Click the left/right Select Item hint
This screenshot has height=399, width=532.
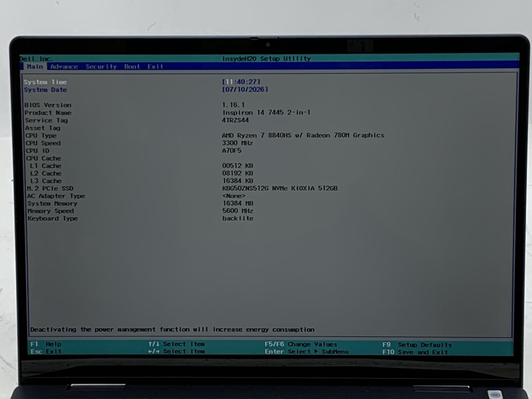177,351
